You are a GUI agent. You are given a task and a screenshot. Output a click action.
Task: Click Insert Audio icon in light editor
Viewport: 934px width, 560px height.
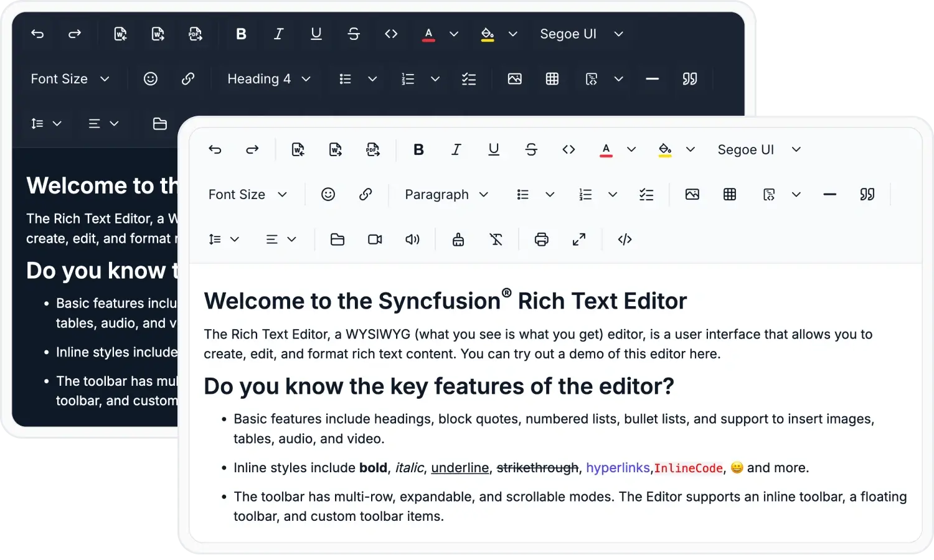(x=412, y=240)
